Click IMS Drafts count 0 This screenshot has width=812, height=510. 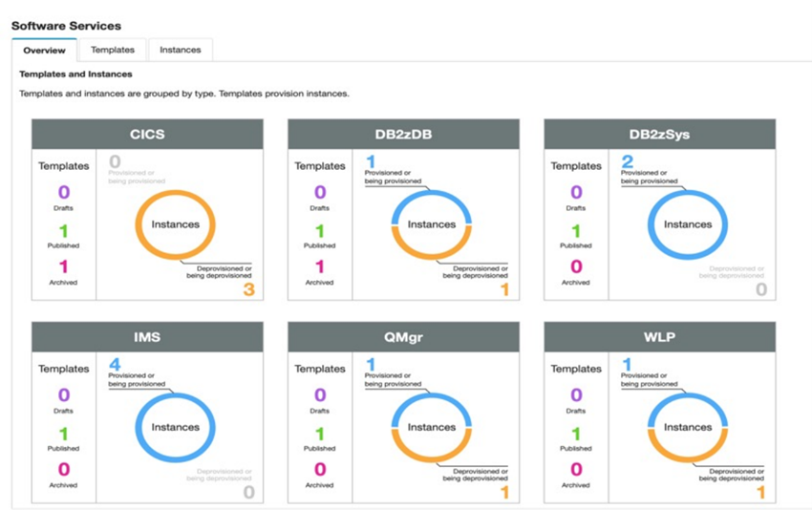point(64,395)
